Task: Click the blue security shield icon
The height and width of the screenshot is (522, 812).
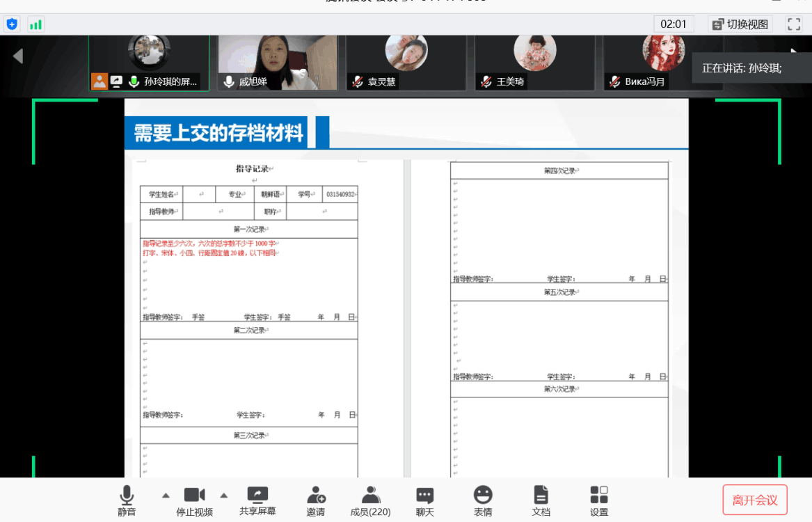Action: [12, 24]
